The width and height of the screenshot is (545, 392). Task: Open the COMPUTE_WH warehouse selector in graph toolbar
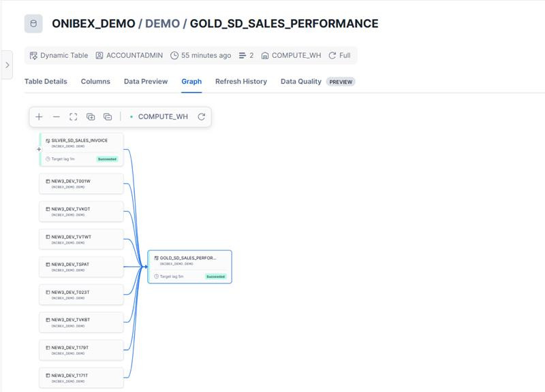click(x=162, y=117)
